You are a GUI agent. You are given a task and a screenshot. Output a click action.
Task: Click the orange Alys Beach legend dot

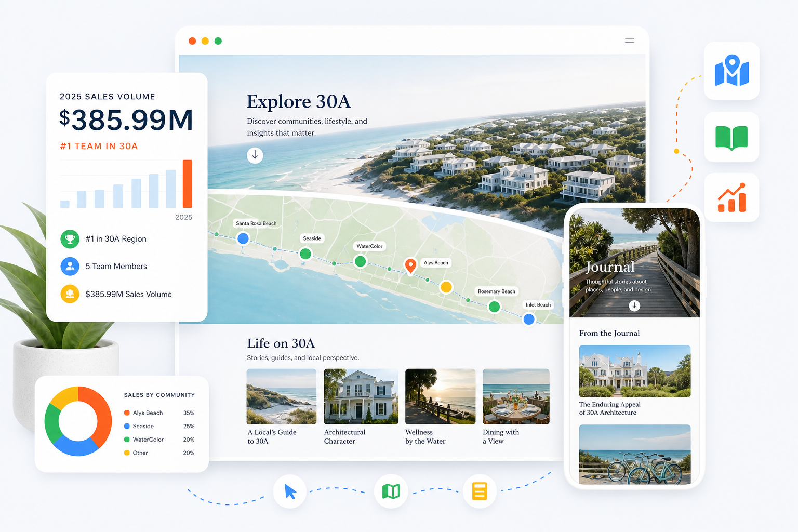point(127,413)
